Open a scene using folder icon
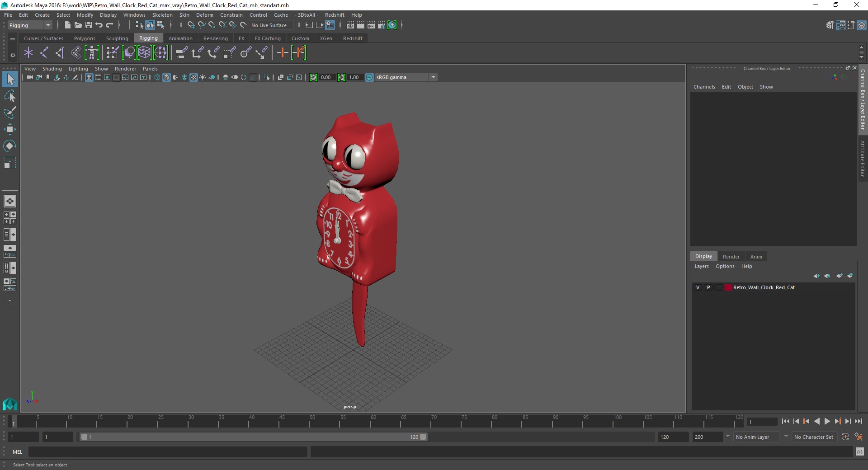The image size is (868, 470). 78,25
